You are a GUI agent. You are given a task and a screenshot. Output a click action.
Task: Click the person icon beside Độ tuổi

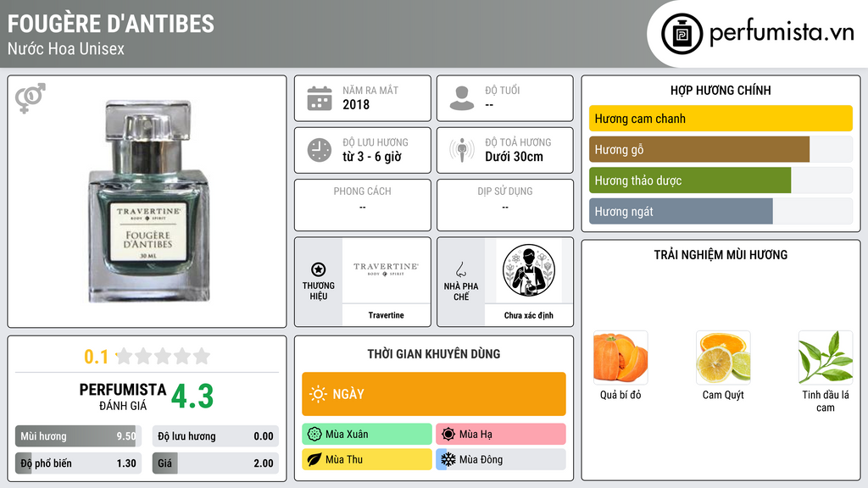462,98
